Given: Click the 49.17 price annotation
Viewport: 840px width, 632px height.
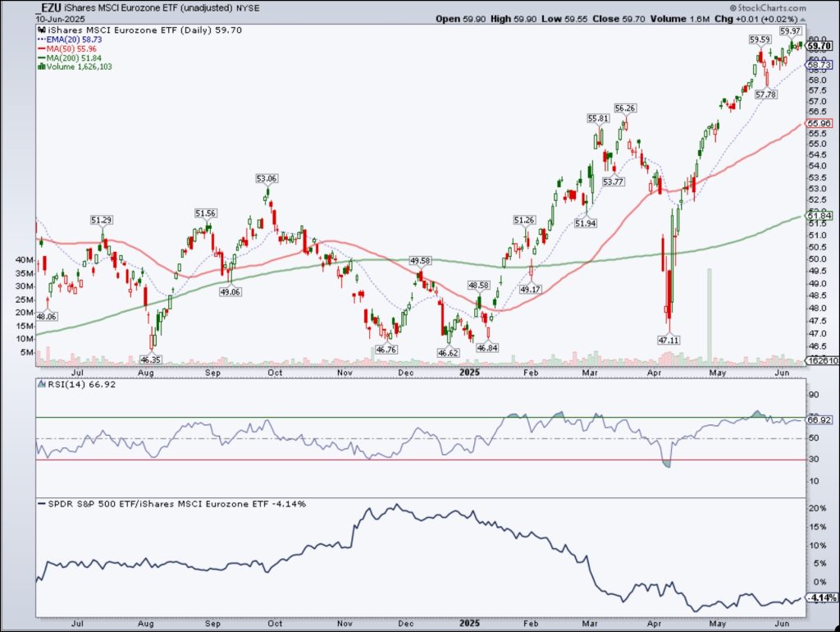Looking at the screenshot, I should pos(531,290).
